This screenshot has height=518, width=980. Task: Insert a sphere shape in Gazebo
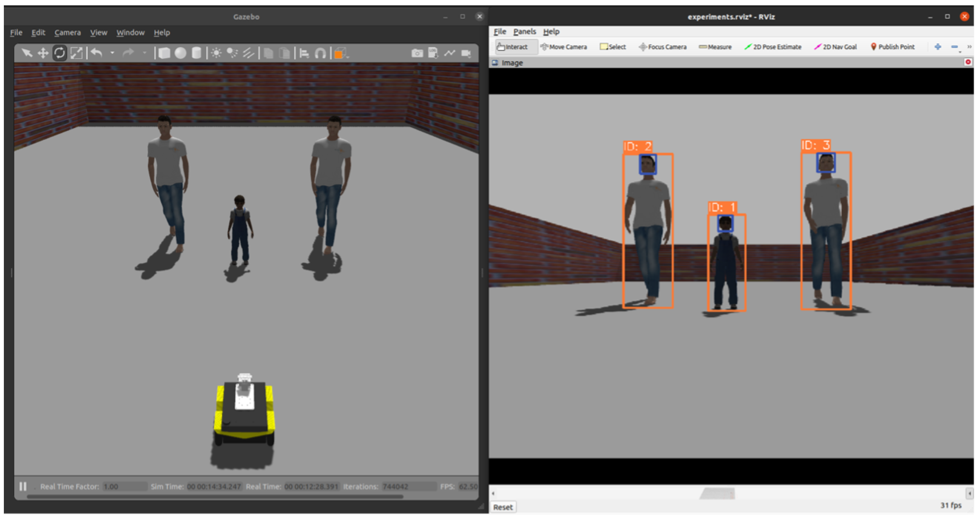pyautogui.click(x=180, y=53)
